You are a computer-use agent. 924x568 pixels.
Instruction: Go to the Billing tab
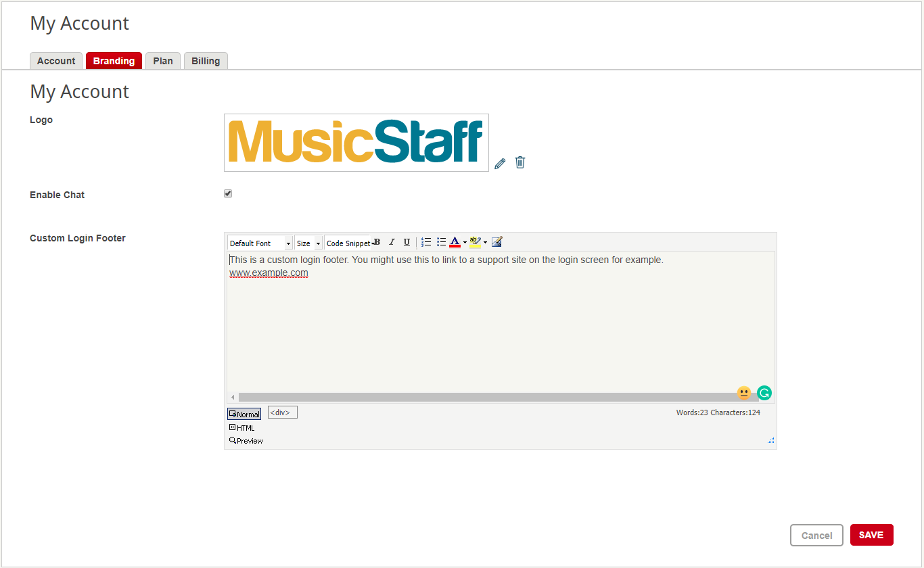pyautogui.click(x=206, y=61)
